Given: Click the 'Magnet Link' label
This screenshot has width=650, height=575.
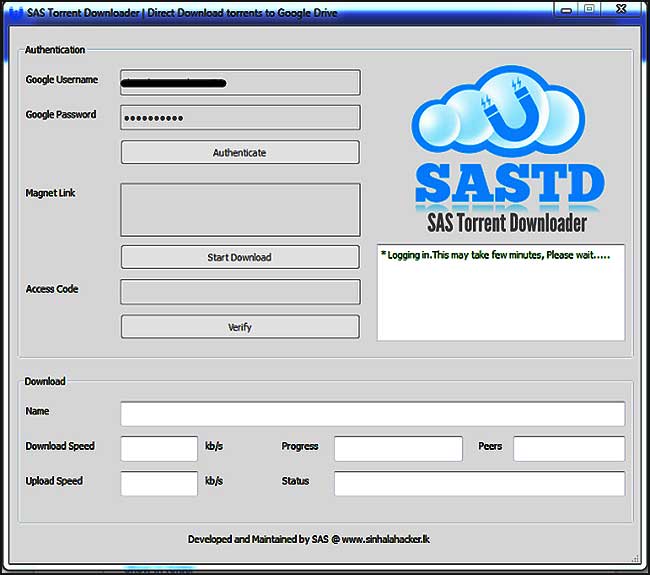Looking at the screenshot, I should point(51,193).
